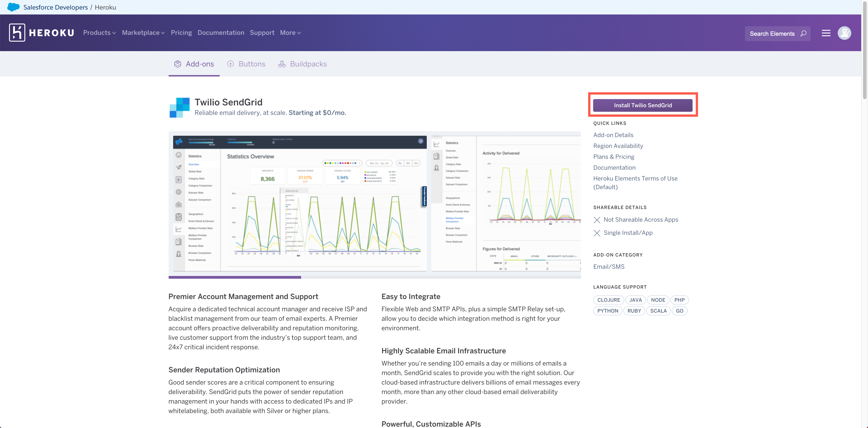Open Add-on Details quick link

613,135
